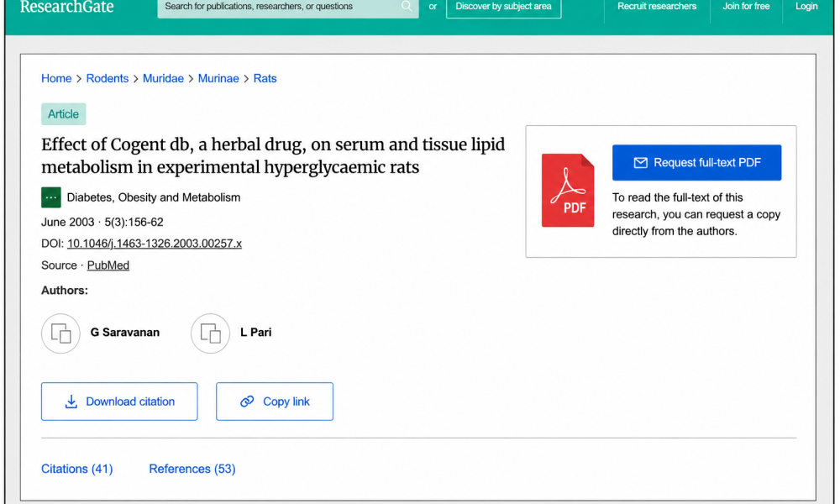Open Discover by subject area
Viewport: 840px width, 504px height.
(x=503, y=7)
